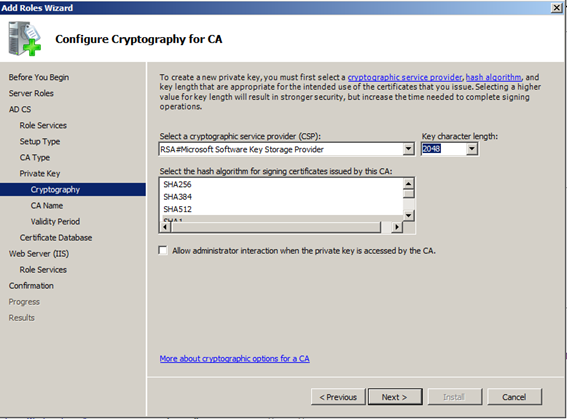Click horizontal scroll left arrow
The image size is (567, 419).
pos(166,227)
